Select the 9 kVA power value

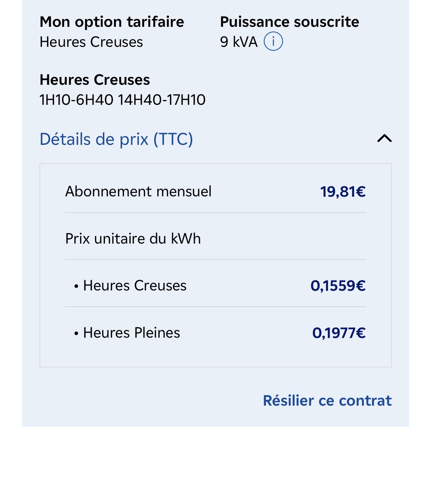click(x=238, y=42)
